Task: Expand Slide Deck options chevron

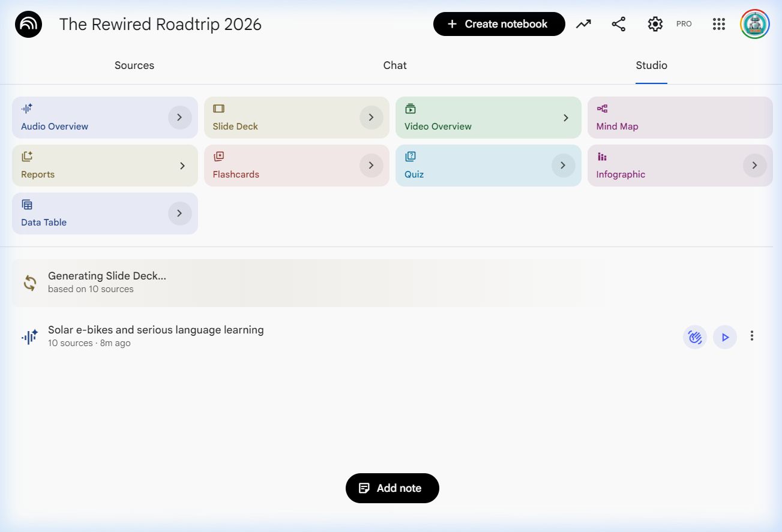Action: 371,118
